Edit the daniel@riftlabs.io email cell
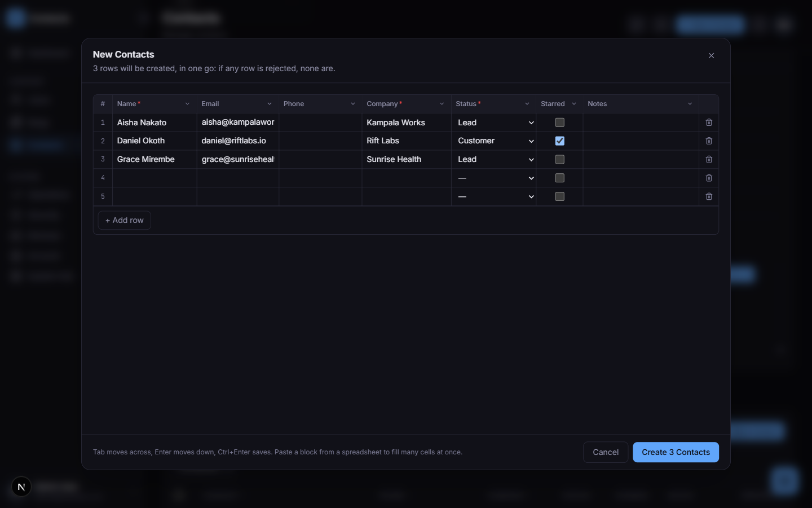Viewport: 812px width, 508px height. [238, 141]
